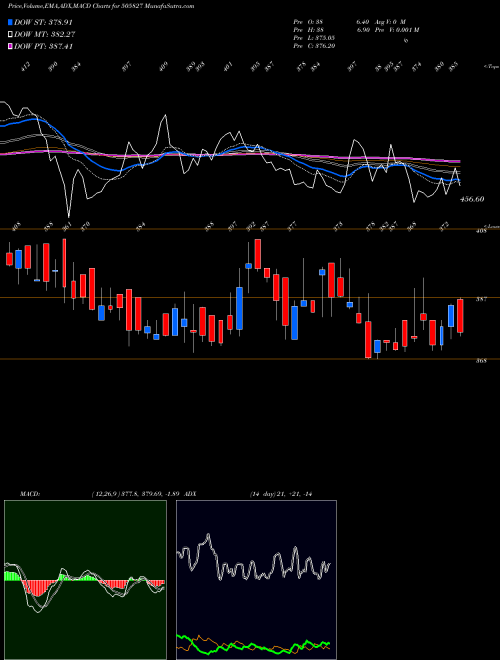Click the last red candlestick at the chart's right end
The image size is (500, 660).
(x=460, y=316)
